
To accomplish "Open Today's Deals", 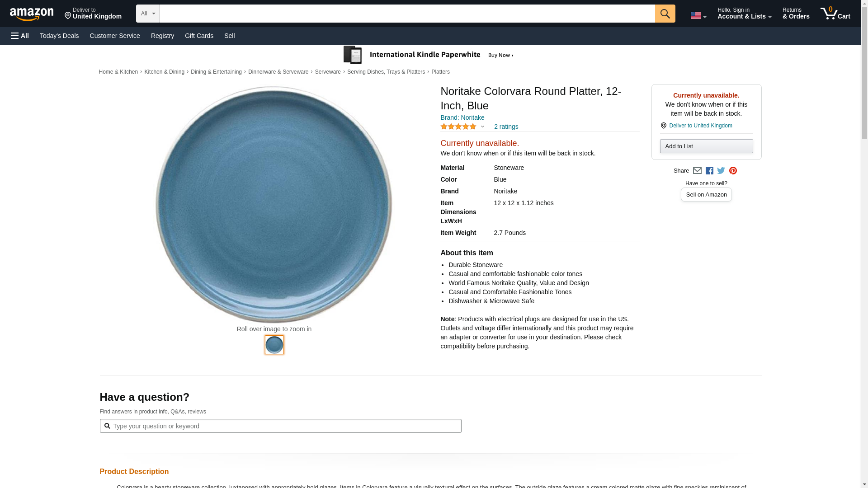I will [x=59, y=36].
